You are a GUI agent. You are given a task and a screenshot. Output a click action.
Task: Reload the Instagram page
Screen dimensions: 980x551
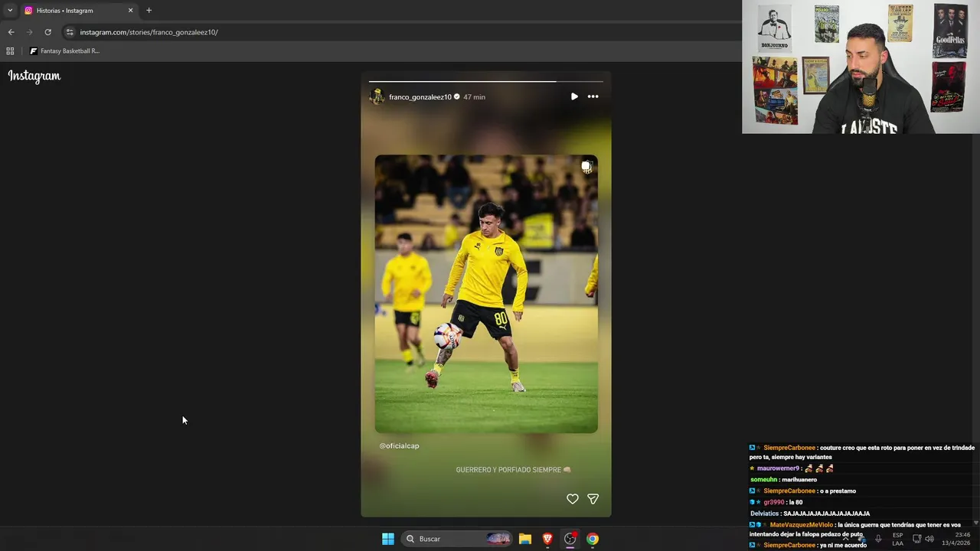47,32
